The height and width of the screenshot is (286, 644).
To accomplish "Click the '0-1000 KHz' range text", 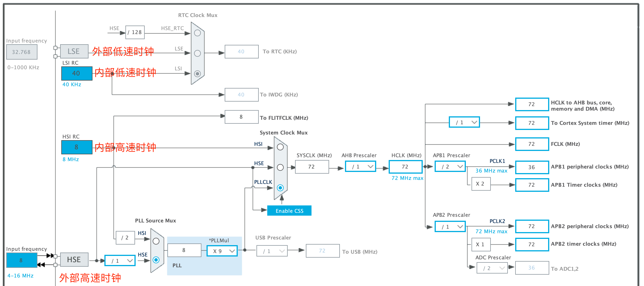I will point(23,68).
